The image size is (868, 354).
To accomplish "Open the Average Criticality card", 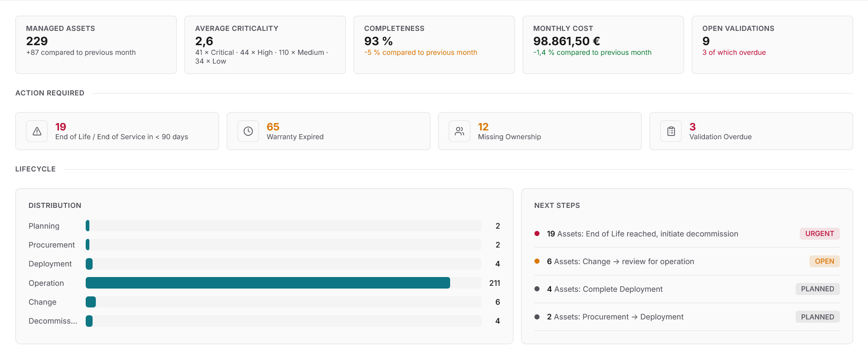I will point(265,45).
